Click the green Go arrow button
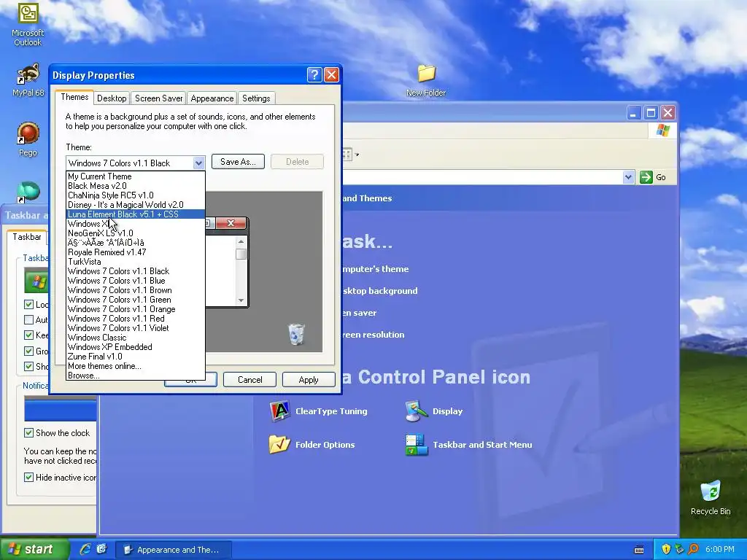Screen dimensions: 747x560 point(646,177)
